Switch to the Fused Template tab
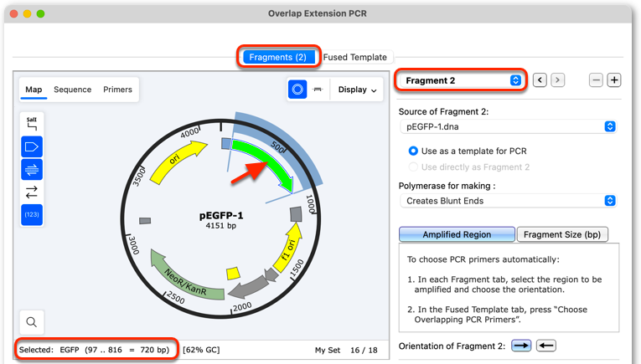 (x=354, y=57)
